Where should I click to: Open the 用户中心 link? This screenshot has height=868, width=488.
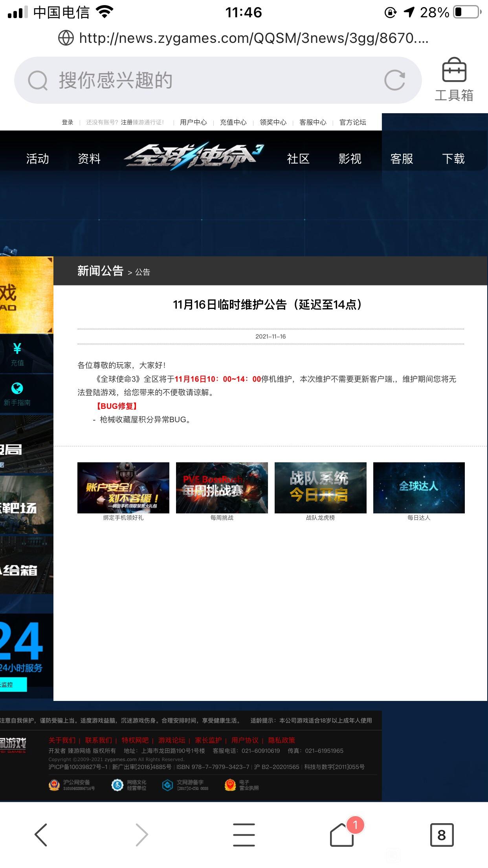193,122
